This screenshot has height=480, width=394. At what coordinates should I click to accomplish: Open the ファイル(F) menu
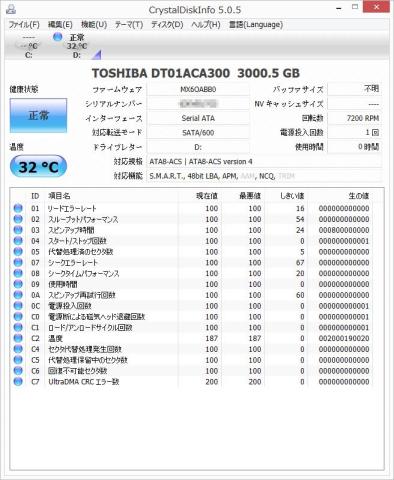[24, 25]
